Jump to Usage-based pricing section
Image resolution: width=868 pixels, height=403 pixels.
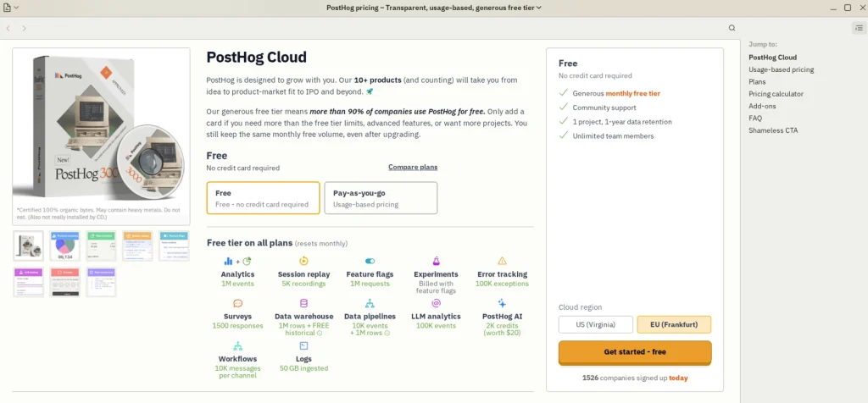pyautogui.click(x=781, y=69)
